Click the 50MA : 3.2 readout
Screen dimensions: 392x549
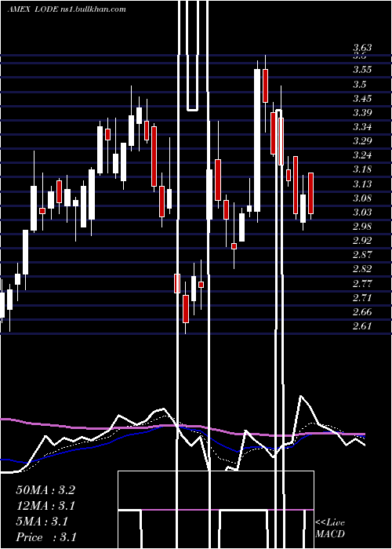pos(45,490)
